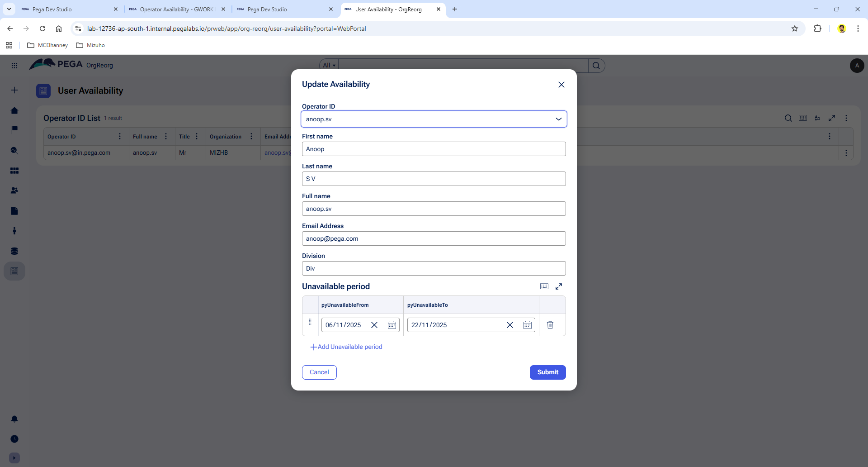Open calendar picker for pyUnavailableTo date
This screenshot has height=467, width=868.
coord(527,325)
